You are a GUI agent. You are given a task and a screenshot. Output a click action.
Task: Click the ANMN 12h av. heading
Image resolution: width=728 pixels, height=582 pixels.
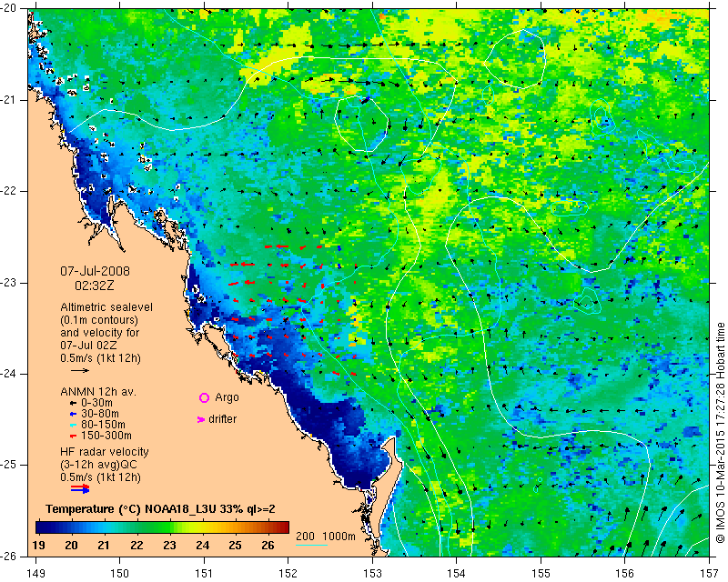[98, 392]
